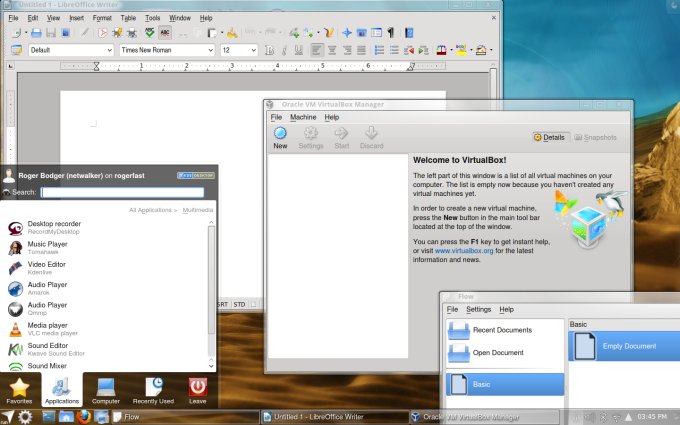Image resolution: width=680 pixels, height=425 pixels.
Task: Open Tomahawk Music Player
Action: [x=48, y=247]
